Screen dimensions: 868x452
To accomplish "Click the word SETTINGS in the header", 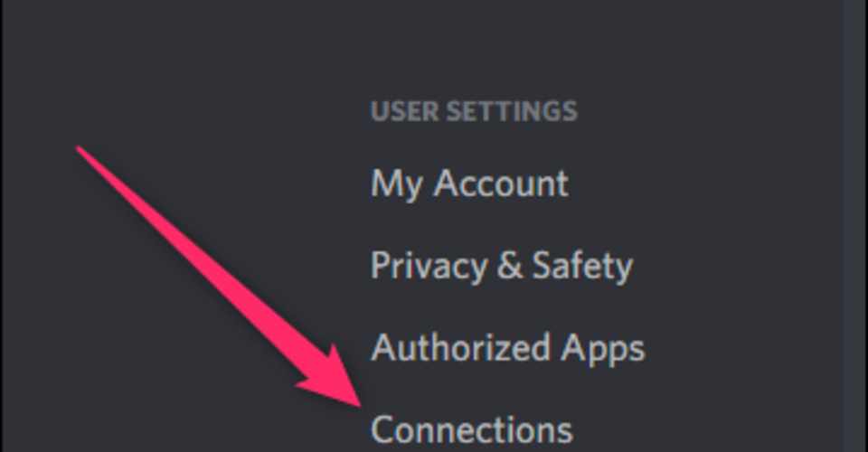I will (x=512, y=111).
